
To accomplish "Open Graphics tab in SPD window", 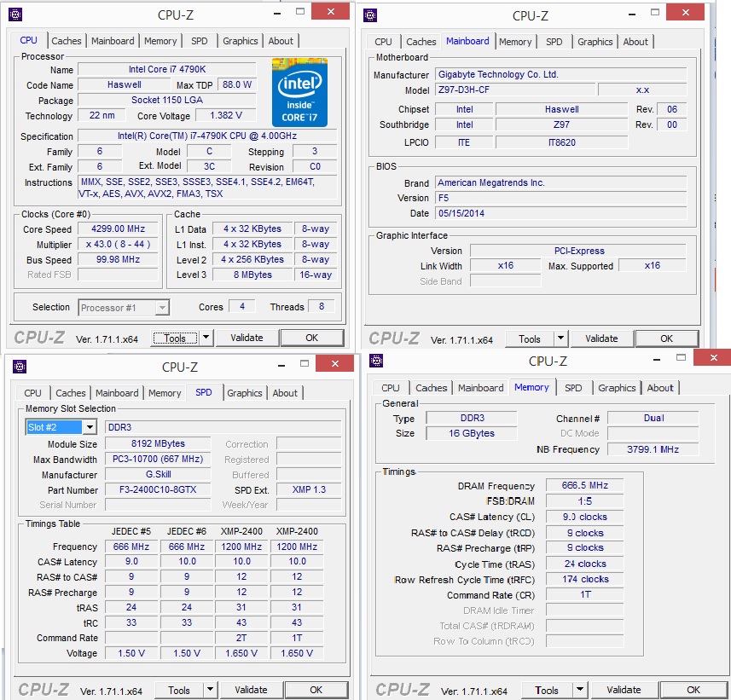I will point(244,393).
